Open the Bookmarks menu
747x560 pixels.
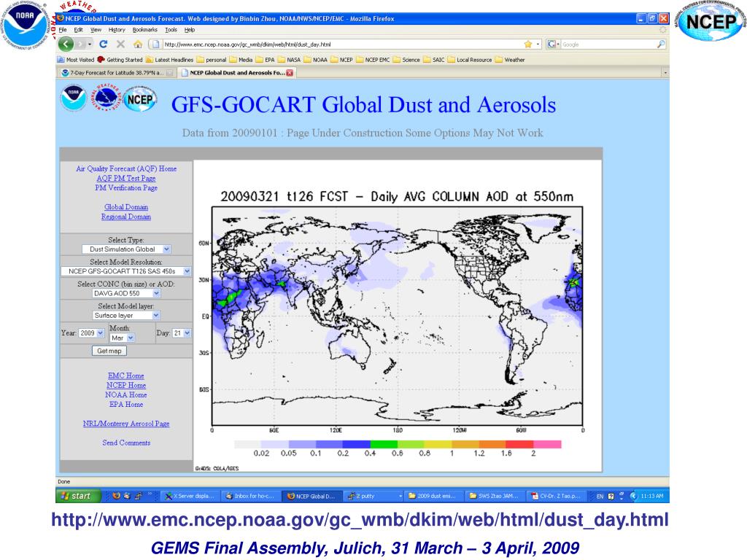tap(145, 29)
